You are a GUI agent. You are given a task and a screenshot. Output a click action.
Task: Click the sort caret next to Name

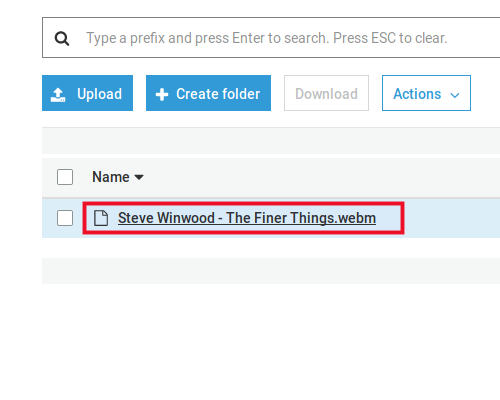point(139,177)
